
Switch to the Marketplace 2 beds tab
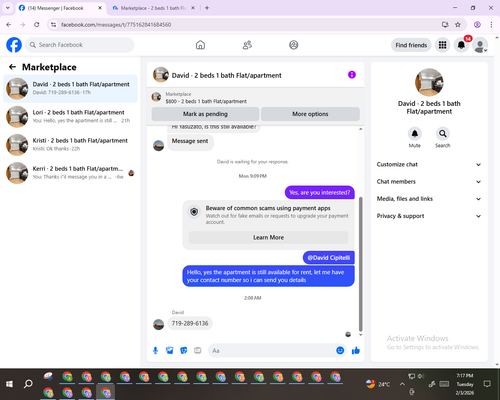pyautogui.click(x=153, y=8)
